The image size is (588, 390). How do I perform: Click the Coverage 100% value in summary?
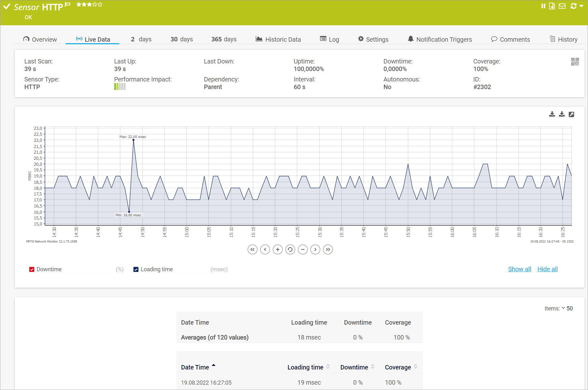[x=481, y=69]
